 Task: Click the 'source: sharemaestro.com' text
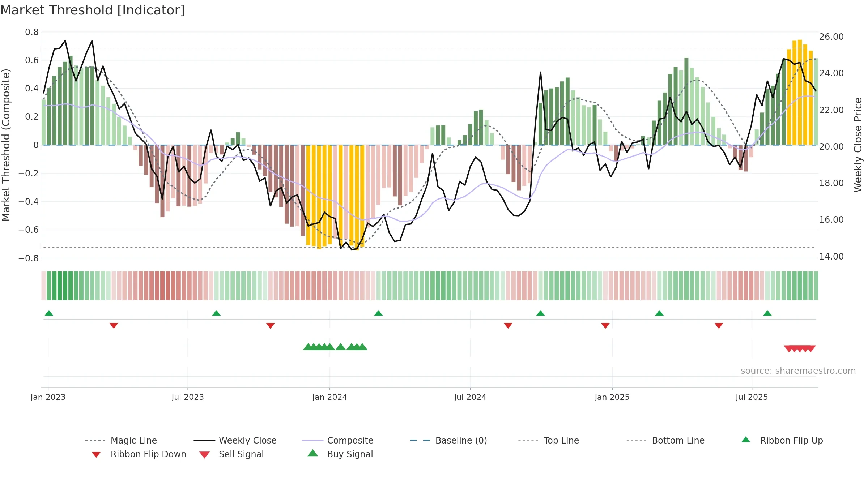click(798, 371)
